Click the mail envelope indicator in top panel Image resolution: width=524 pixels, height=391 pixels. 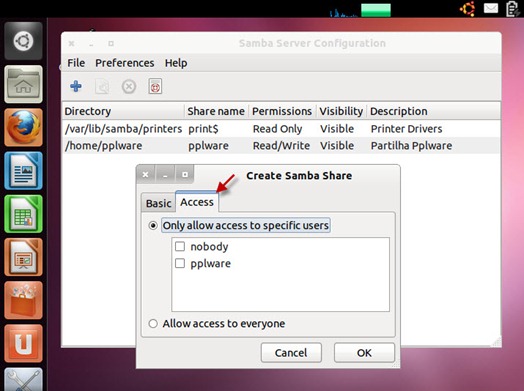491,8
